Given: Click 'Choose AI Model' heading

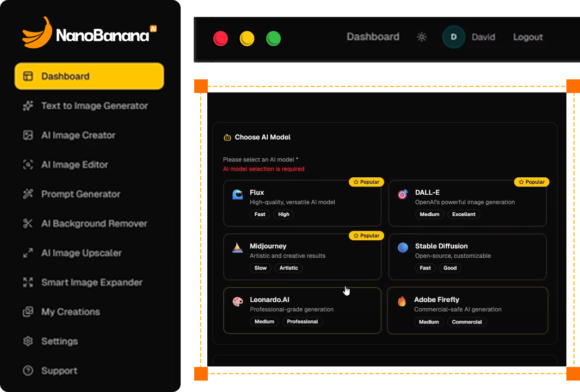Looking at the screenshot, I should click(x=263, y=137).
